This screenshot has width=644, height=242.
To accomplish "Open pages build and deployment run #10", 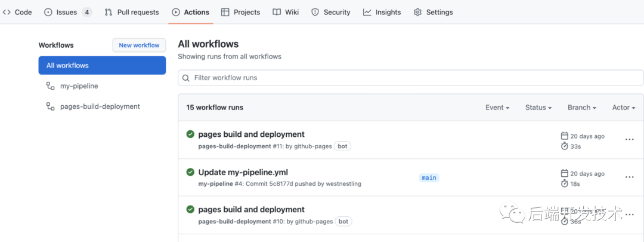I will click(252, 210).
